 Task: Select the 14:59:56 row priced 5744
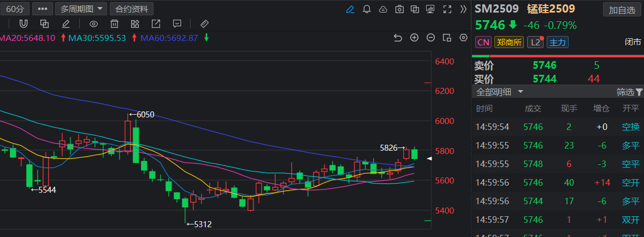pos(558,201)
